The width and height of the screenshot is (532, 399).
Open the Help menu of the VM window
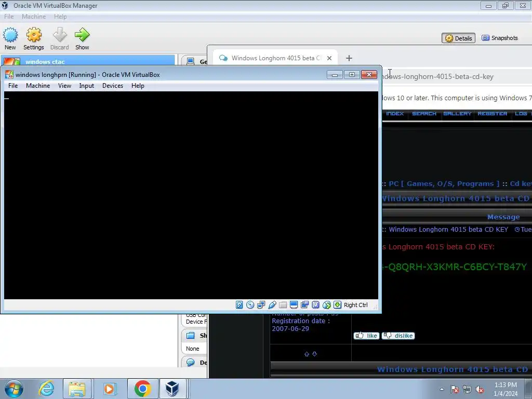coord(138,86)
